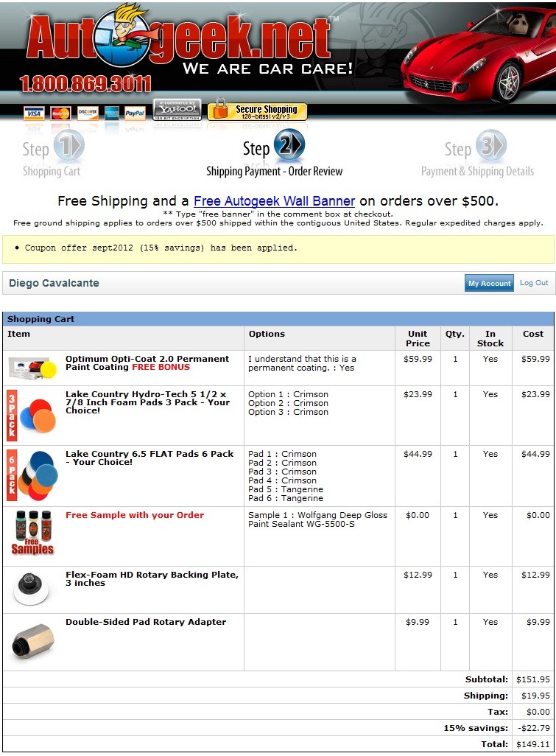Click the 1.800.869.3011 phone number
The height and width of the screenshot is (756, 556).
coord(85,84)
